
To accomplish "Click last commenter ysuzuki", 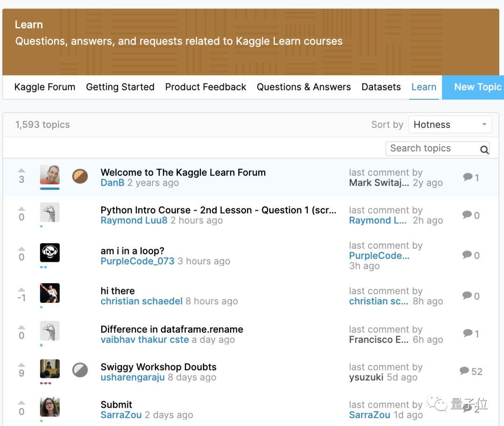I will point(366,377).
